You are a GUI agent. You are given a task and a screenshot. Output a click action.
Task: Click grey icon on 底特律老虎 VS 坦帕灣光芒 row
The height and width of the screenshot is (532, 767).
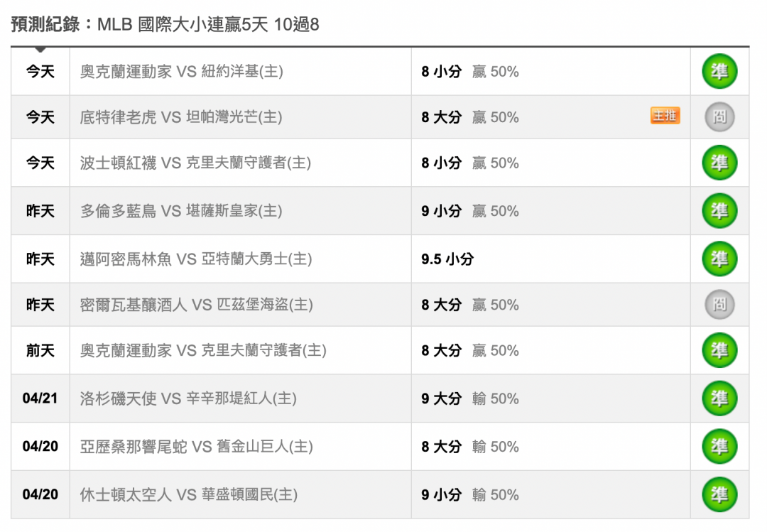point(719,117)
